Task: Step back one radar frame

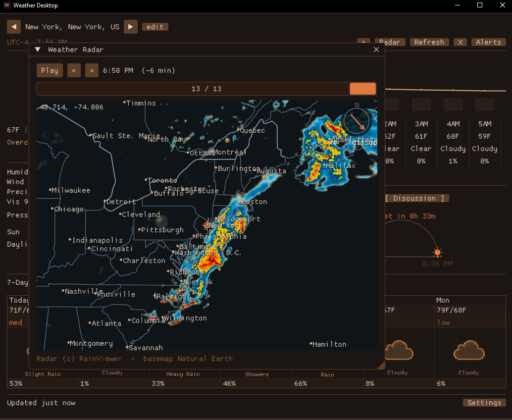Action: 74,70
